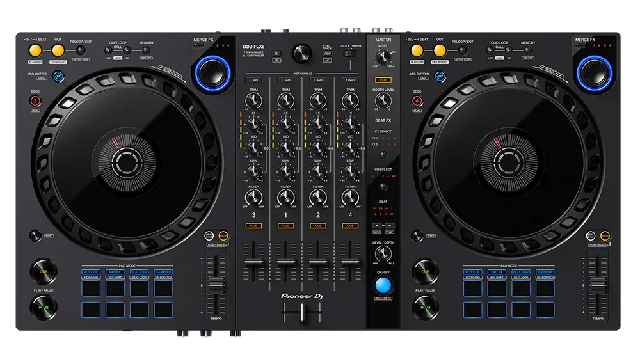
Task: Select SAMPLER pad mode on left deck
Action: (x=163, y=272)
